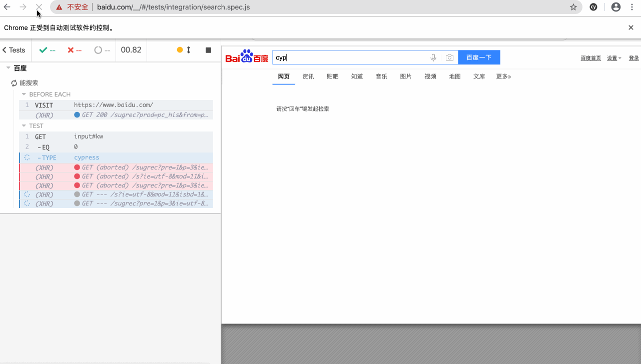The width and height of the screenshot is (641, 364).
Task: Open the 设置 dropdown
Action: 614,58
